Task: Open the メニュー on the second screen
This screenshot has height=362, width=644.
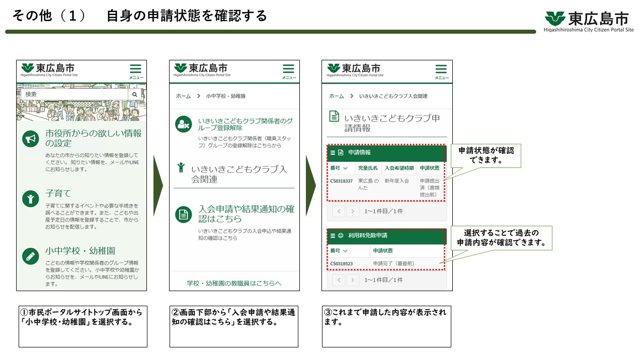Action: [288, 69]
